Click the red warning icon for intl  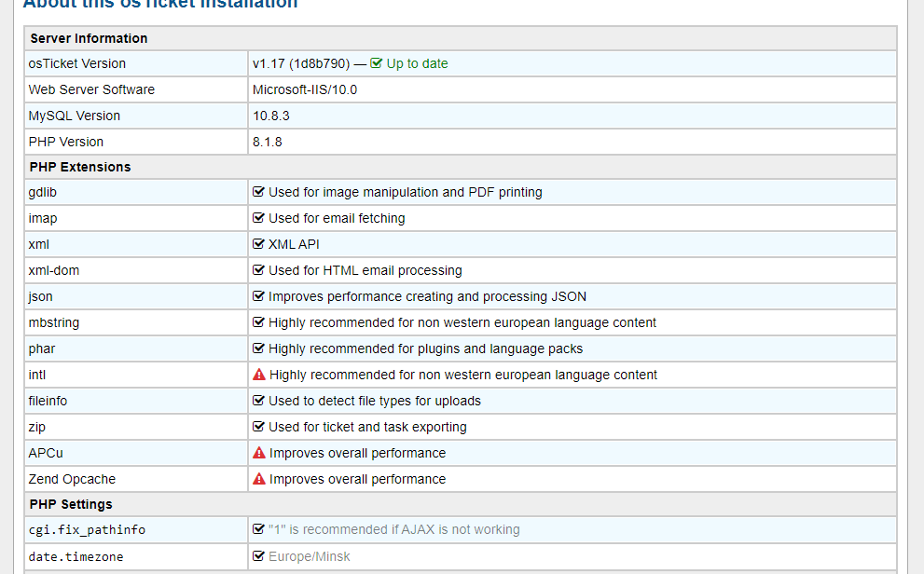[258, 375]
